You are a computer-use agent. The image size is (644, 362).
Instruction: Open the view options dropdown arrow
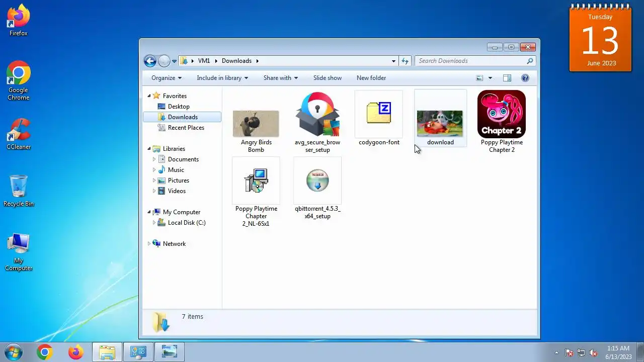(490, 78)
